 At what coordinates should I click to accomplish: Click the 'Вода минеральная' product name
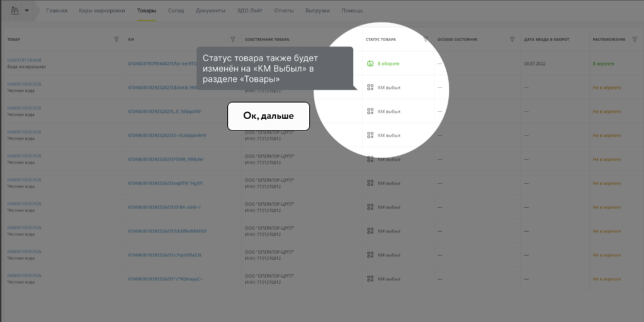(x=26, y=67)
